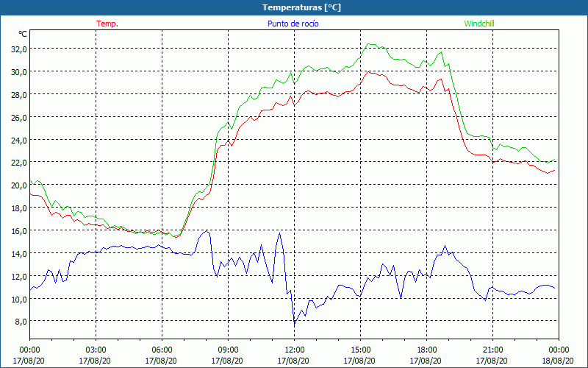
Task: Click the 06:00 time axis label
Action: (x=162, y=350)
